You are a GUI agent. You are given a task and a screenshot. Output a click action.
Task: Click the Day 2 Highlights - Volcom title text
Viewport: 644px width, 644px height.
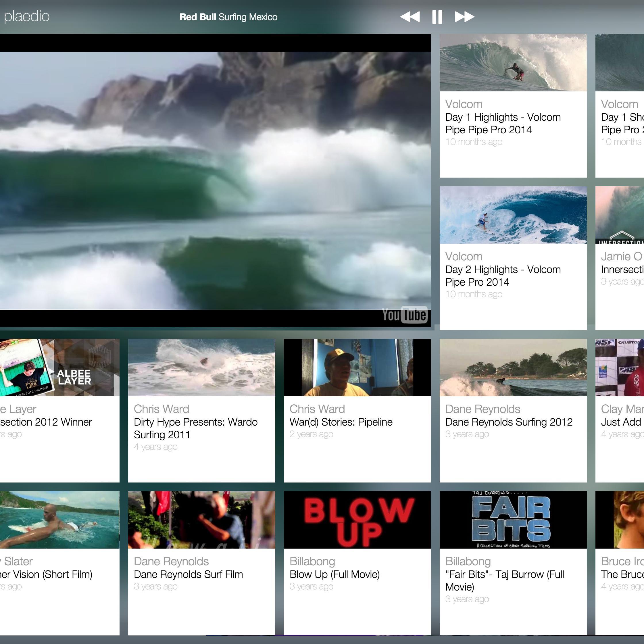503,276
